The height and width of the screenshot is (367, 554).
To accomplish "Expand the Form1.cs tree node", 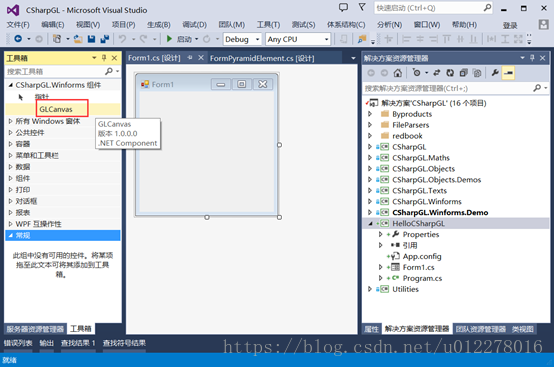I will pyautogui.click(x=381, y=267).
